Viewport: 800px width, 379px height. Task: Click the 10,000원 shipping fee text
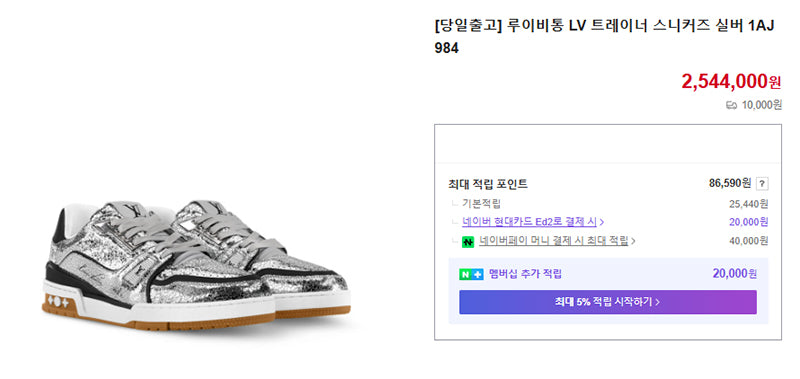click(761, 106)
